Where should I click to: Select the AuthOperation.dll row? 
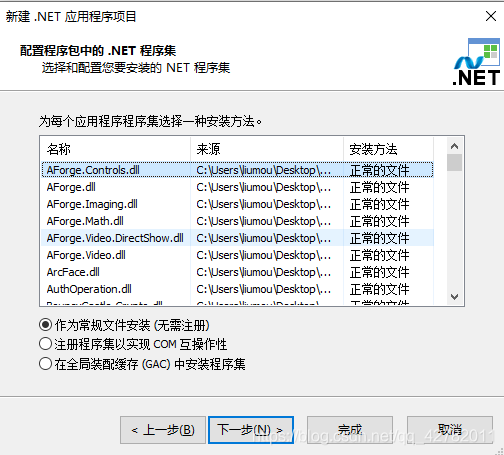237,289
